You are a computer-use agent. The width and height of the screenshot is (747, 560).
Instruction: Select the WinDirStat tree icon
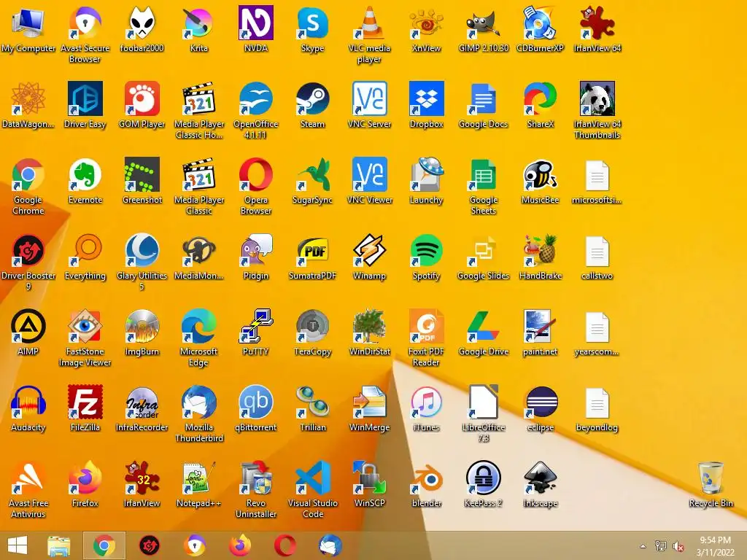369,332
